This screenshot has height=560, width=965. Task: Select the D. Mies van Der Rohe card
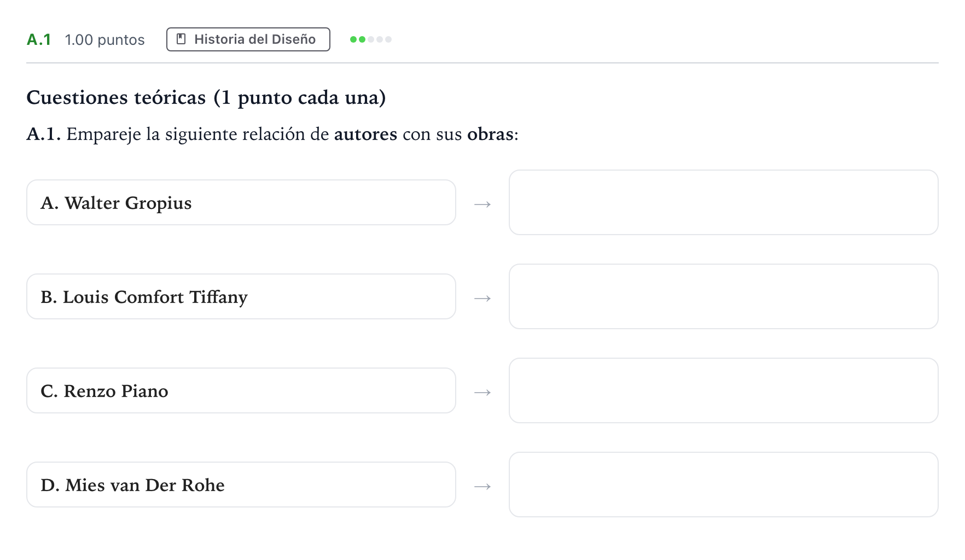point(241,485)
